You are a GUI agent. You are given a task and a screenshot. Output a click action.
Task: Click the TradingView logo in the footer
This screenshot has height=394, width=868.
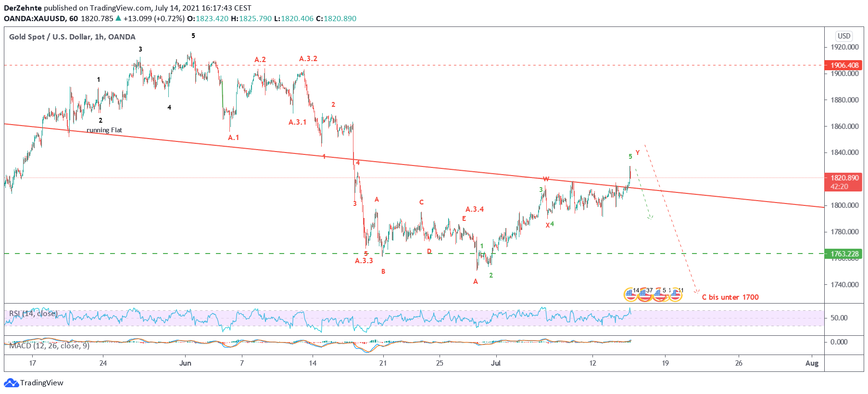click(x=34, y=383)
